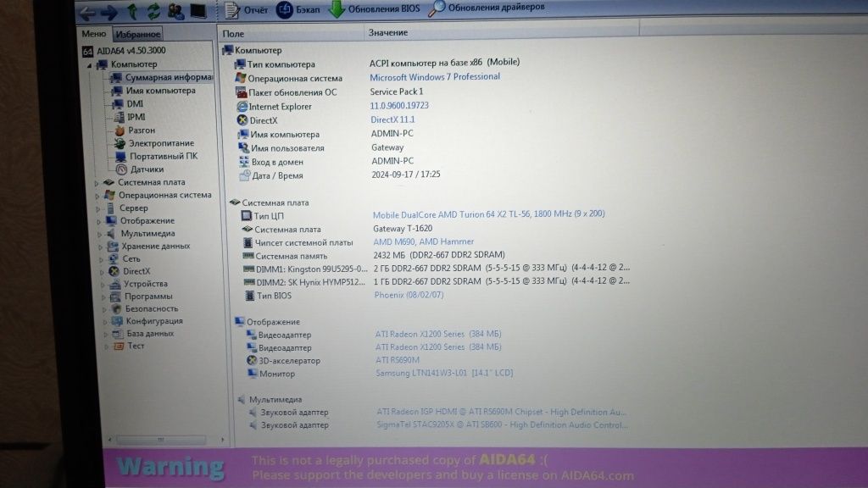The height and width of the screenshot is (488, 868).
Task: Click the tree panel horizontal scrollbar
Action: pyautogui.click(x=160, y=440)
